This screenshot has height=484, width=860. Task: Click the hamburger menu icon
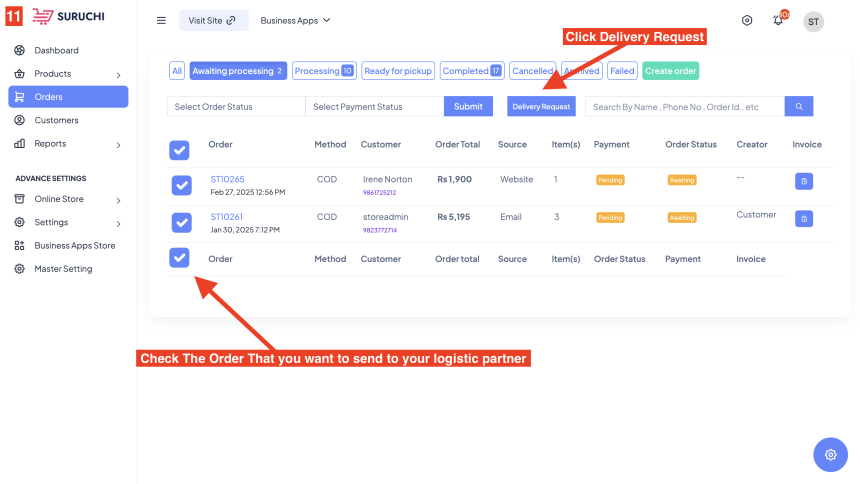click(161, 21)
